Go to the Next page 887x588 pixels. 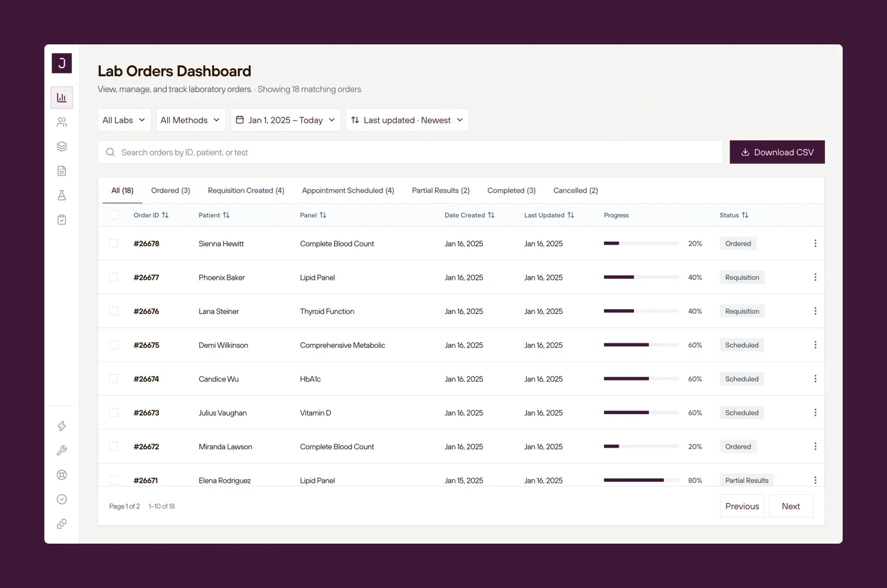pos(791,506)
